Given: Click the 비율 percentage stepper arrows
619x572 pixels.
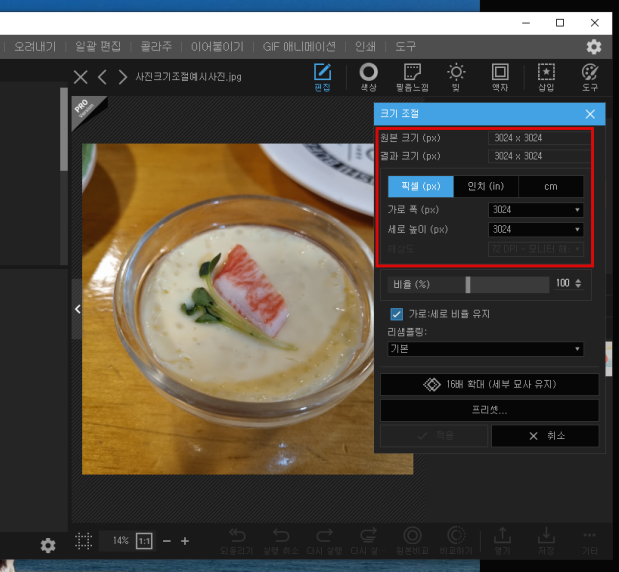Looking at the screenshot, I should click(578, 283).
